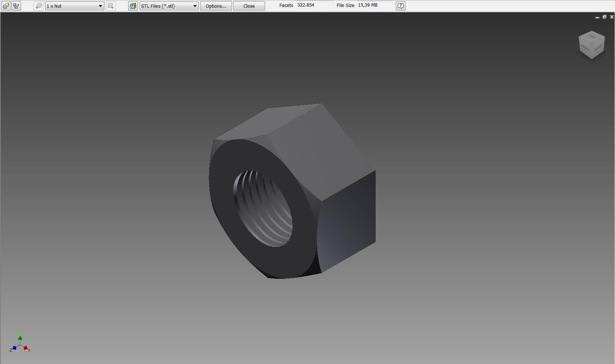This screenshot has width=615, height=364.
Task: Click the arrow of the file type combo box
Action: click(x=195, y=6)
